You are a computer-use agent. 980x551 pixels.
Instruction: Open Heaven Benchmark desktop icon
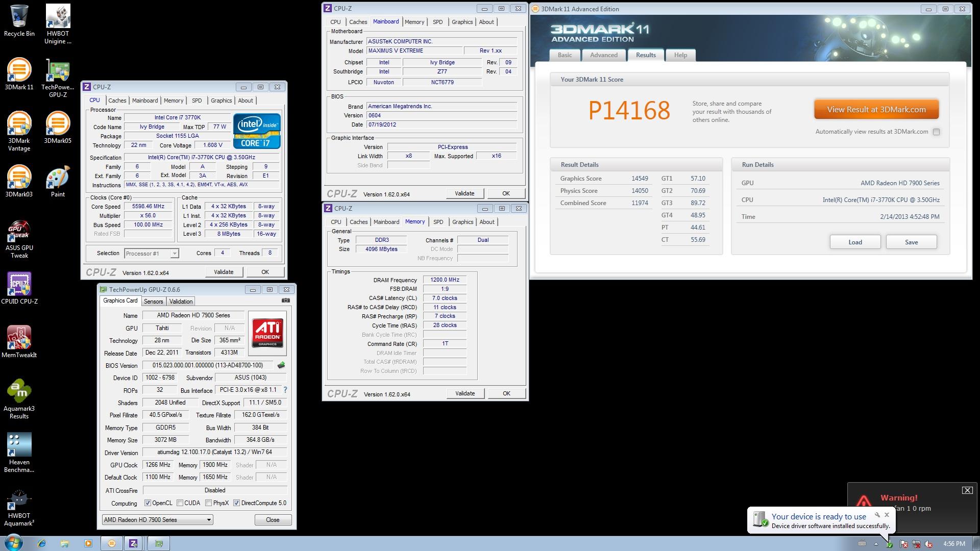click(x=19, y=453)
